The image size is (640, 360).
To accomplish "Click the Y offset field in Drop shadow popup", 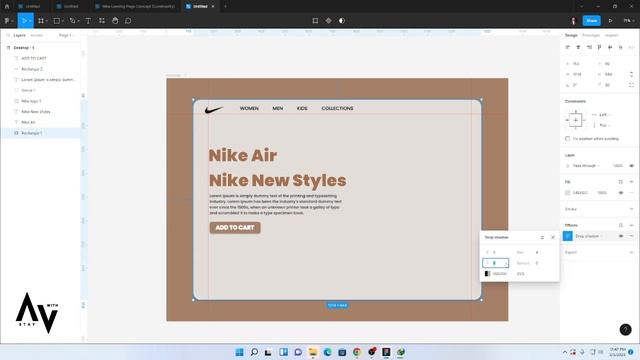I will (496, 263).
